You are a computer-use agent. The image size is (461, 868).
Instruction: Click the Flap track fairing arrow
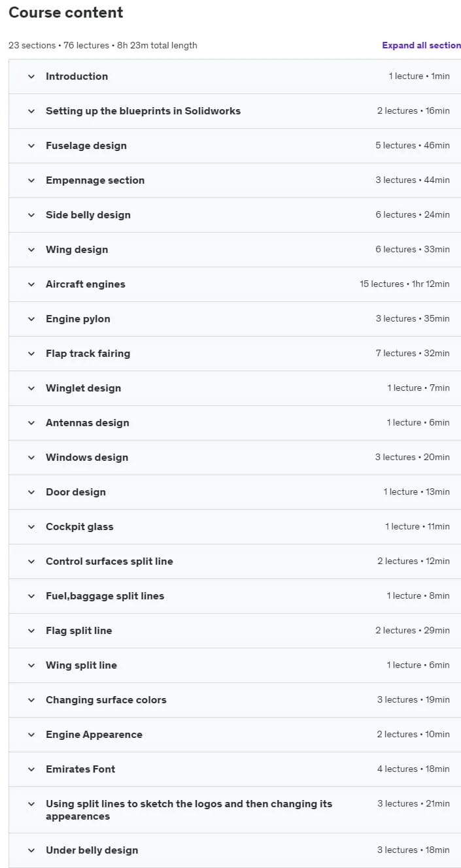31,354
